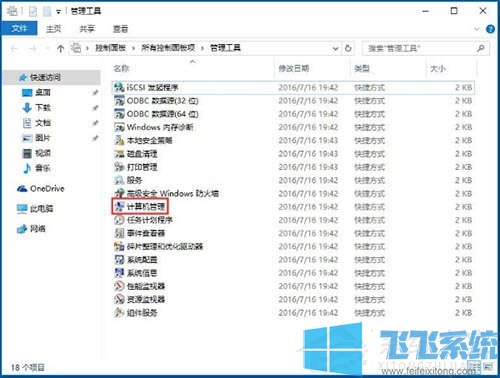
Task: Sort by the 类型 column header
Action: (362, 69)
